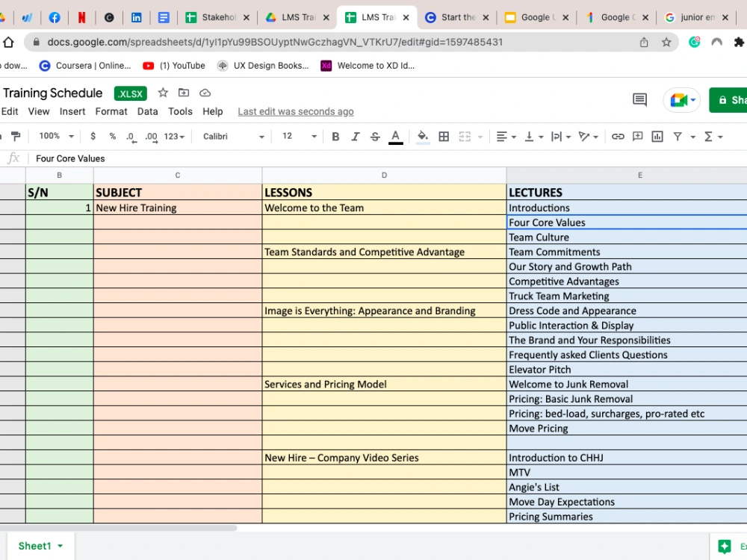Format the cell as currency
The width and height of the screenshot is (747, 560).
point(93,137)
